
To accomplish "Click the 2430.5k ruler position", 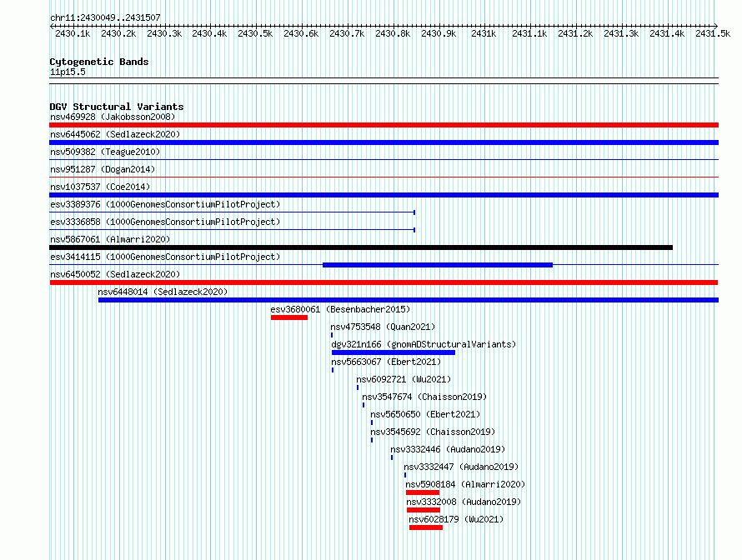I will pos(255,33).
